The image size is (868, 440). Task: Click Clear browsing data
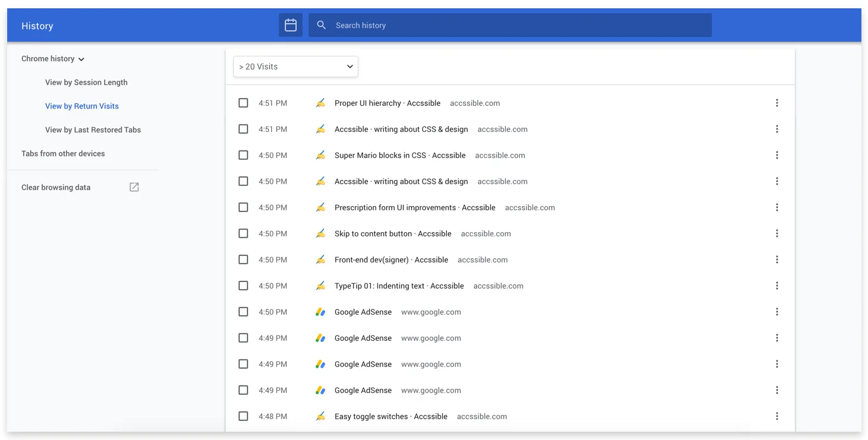pyautogui.click(x=56, y=186)
